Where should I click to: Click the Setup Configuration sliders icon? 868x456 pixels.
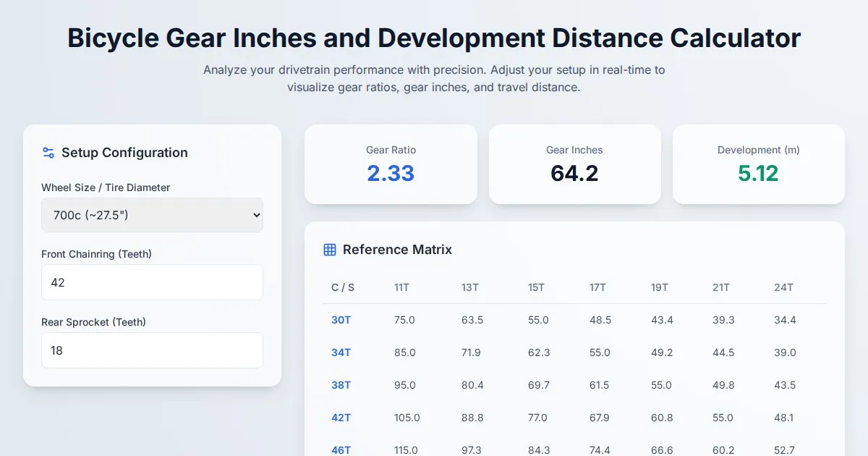[48, 153]
